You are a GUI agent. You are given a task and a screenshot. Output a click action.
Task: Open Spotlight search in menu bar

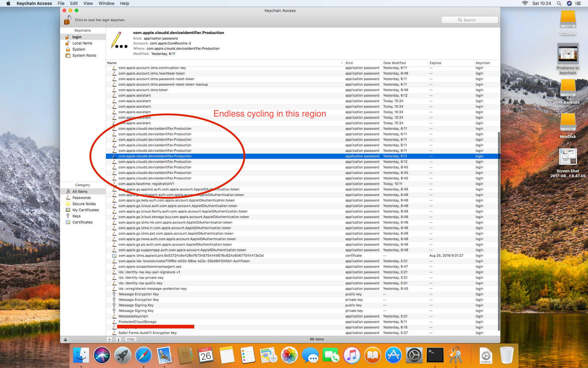coord(559,3)
